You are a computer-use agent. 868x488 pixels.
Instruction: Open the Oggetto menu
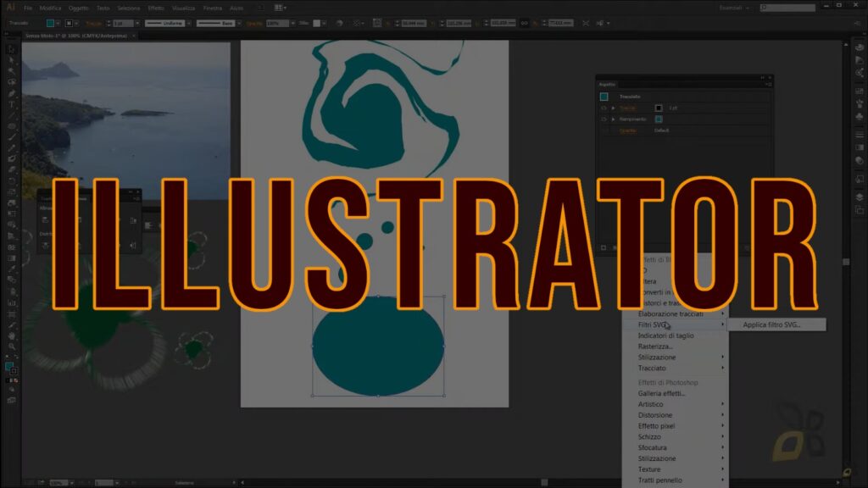[79, 8]
